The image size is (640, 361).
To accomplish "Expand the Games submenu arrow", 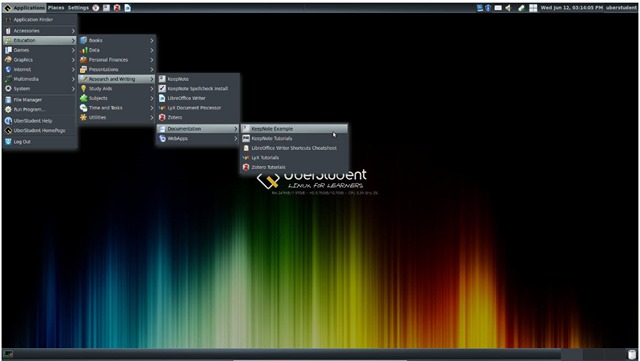I will (x=73, y=50).
